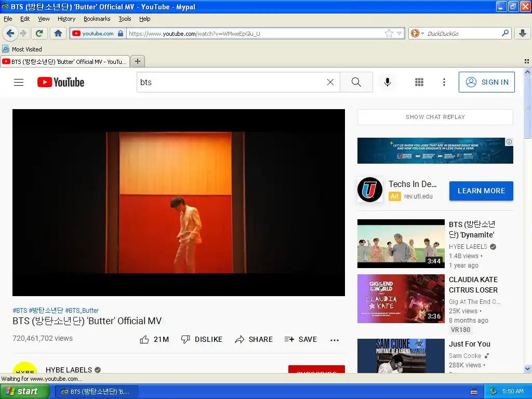Image resolution: width=532 pixels, height=399 pixels.
Task: Click the BTS taskbar window button
Action: click(96, 392)
